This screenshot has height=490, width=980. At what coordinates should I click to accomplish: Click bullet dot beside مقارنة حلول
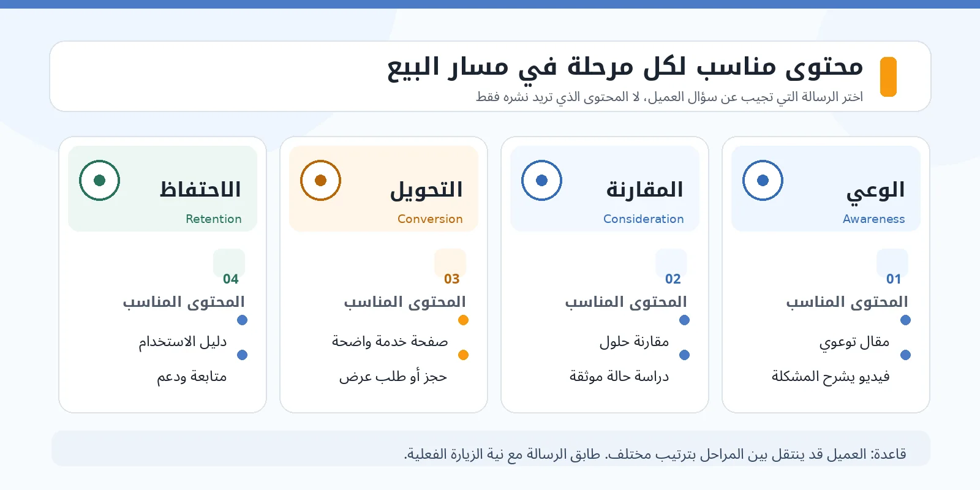[684, 320]
